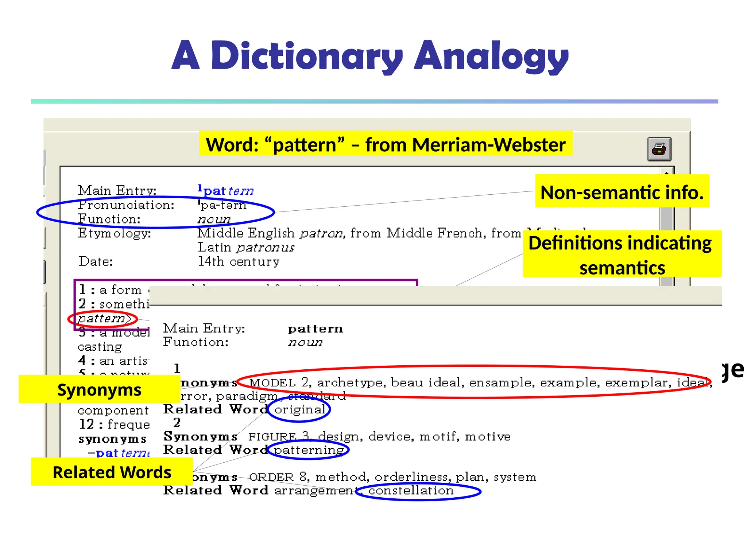Viewport: 747px width, 560px height.
Task: Click the red-circled italic 'pattern' link
Action: point(102,319)
